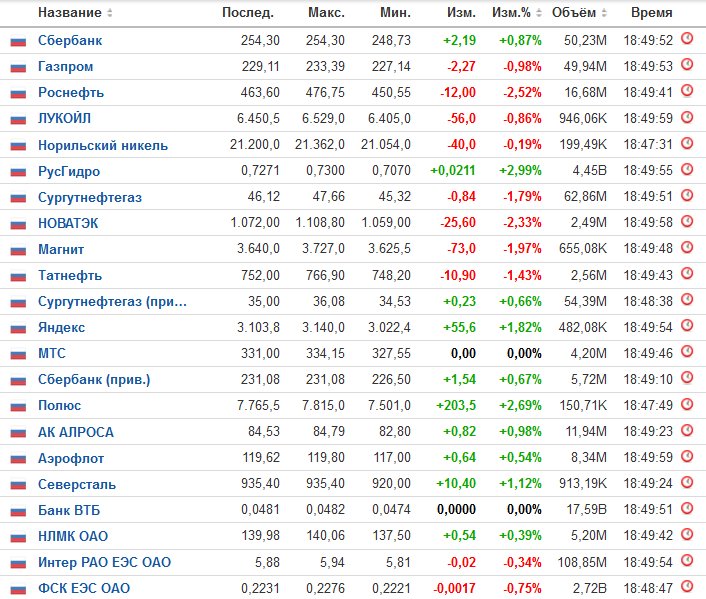The width and height of the screenshot is (706, 599).
Task: Click the clock icon in Татнефть row
Action: (687, 273)
